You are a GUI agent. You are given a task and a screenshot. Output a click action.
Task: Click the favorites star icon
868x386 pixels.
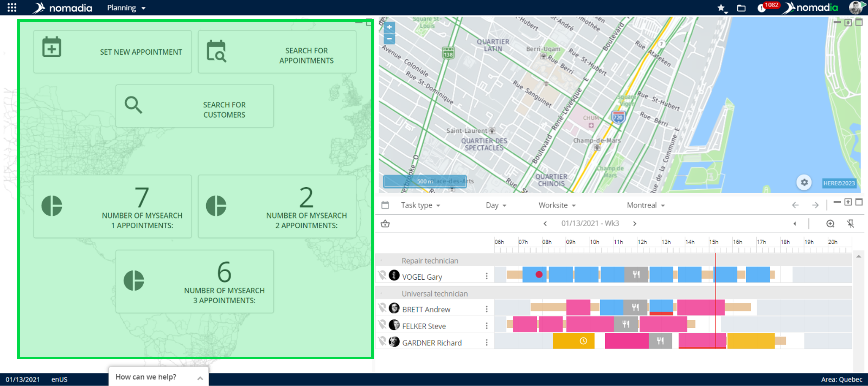(720, 8)
